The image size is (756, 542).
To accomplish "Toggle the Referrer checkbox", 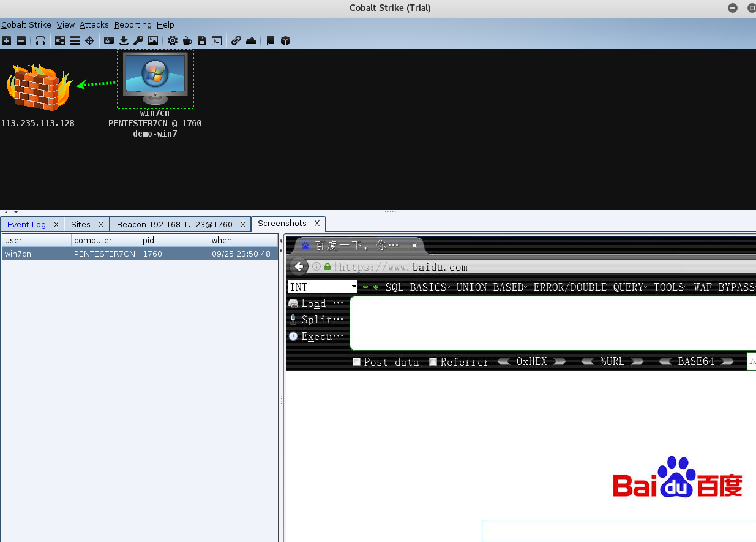I will click(433, 362).
